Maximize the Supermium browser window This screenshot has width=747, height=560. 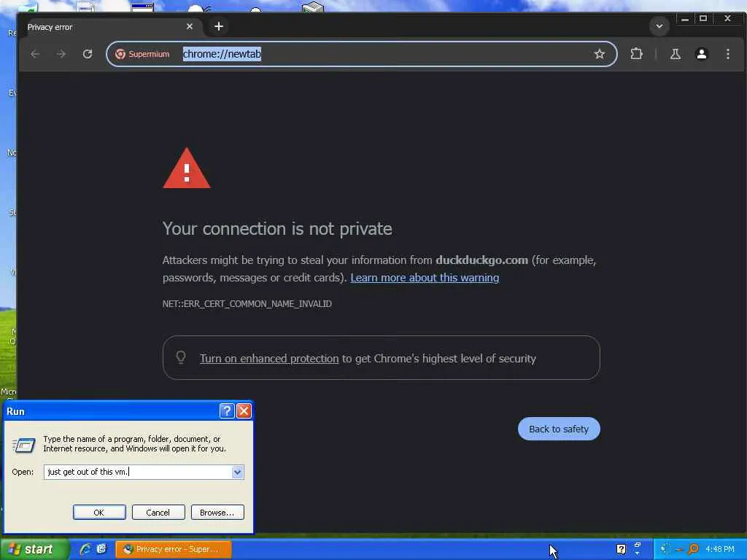click(x=703, y=19)
